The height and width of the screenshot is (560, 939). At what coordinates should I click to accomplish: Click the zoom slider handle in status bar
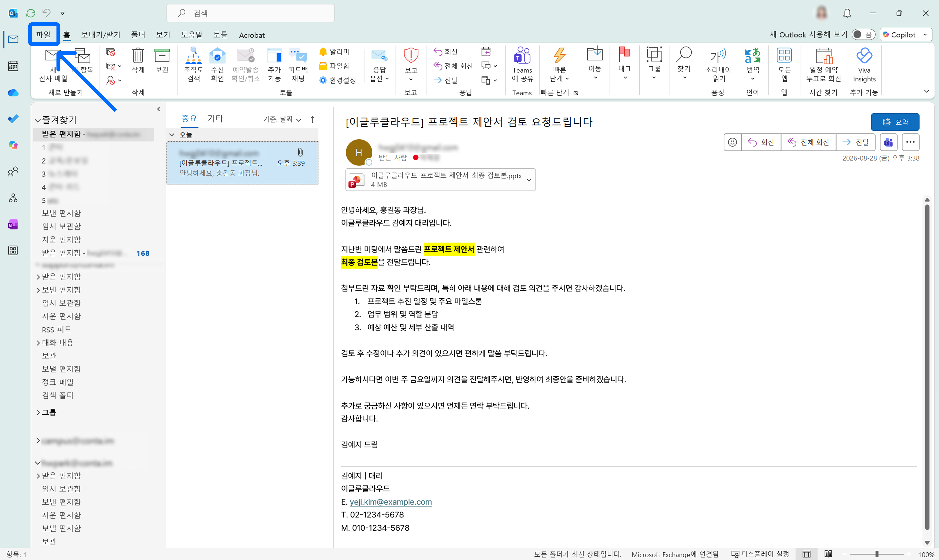877,554
